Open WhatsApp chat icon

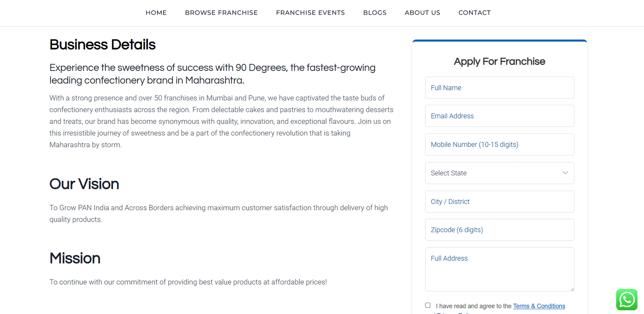pyautogui.click(x=626, y=299)
